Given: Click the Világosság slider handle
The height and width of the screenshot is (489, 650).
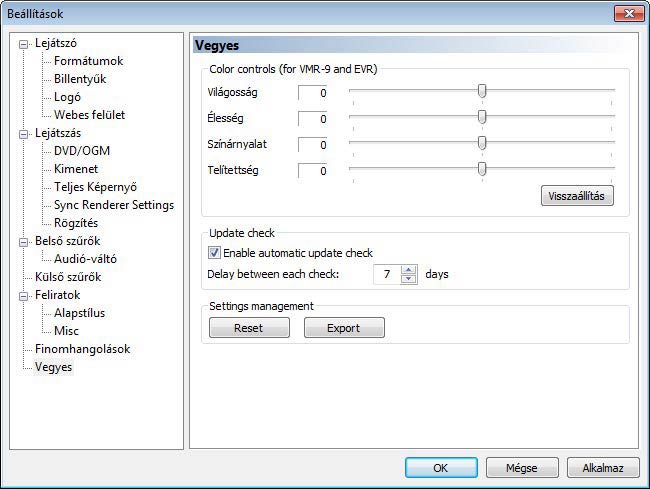Looking at the screenshot, I should point(482,92).
